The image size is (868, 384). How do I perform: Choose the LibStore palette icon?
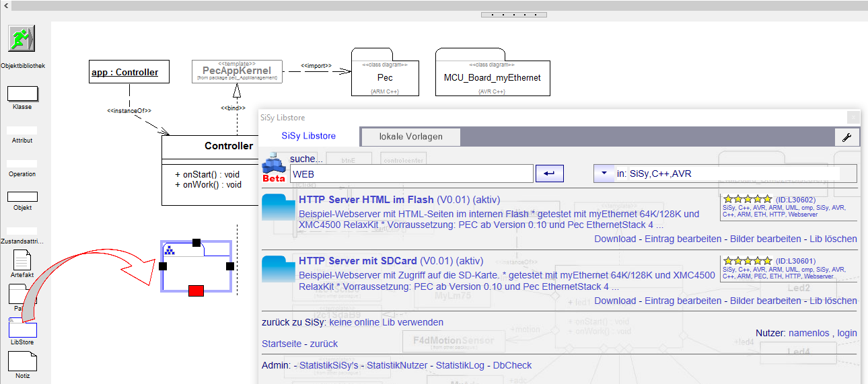click(22, 329)
